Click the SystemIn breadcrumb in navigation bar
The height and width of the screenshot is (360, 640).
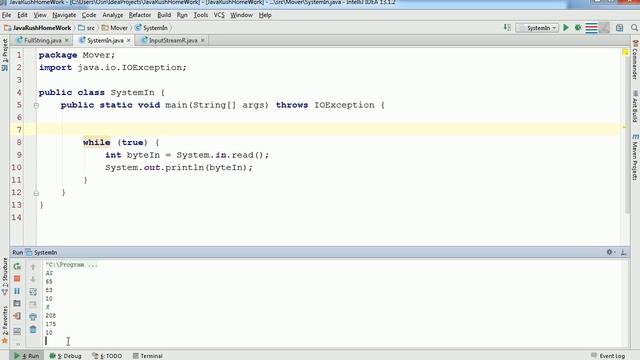pyautogui.click(x=151, y=28)
